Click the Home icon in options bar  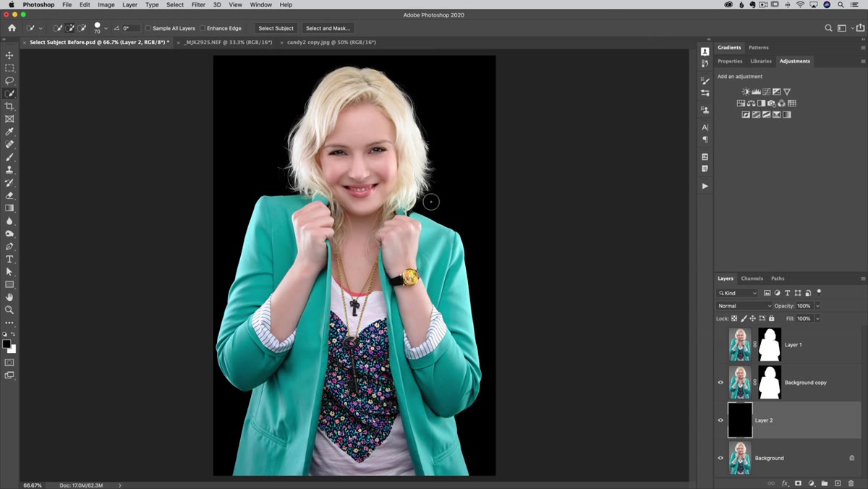click(x=12, y=28)
